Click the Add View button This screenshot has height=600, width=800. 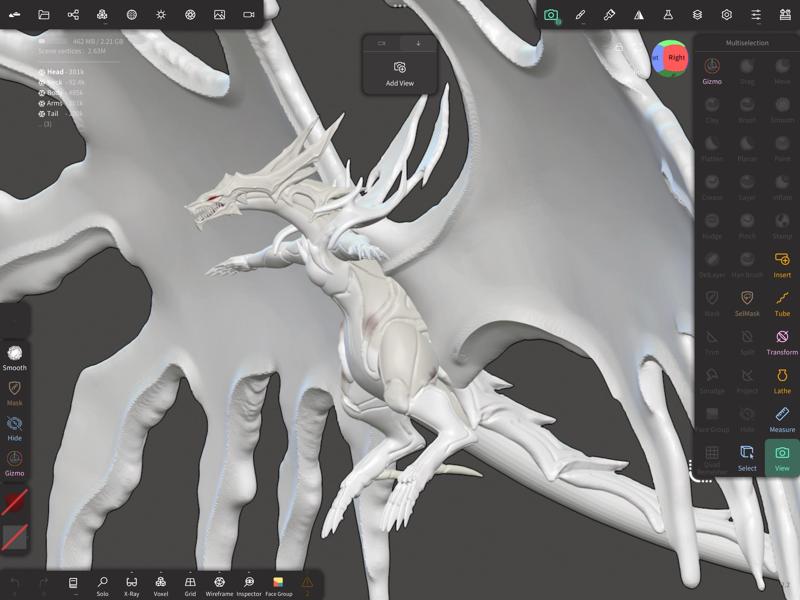tap(400, 74)
